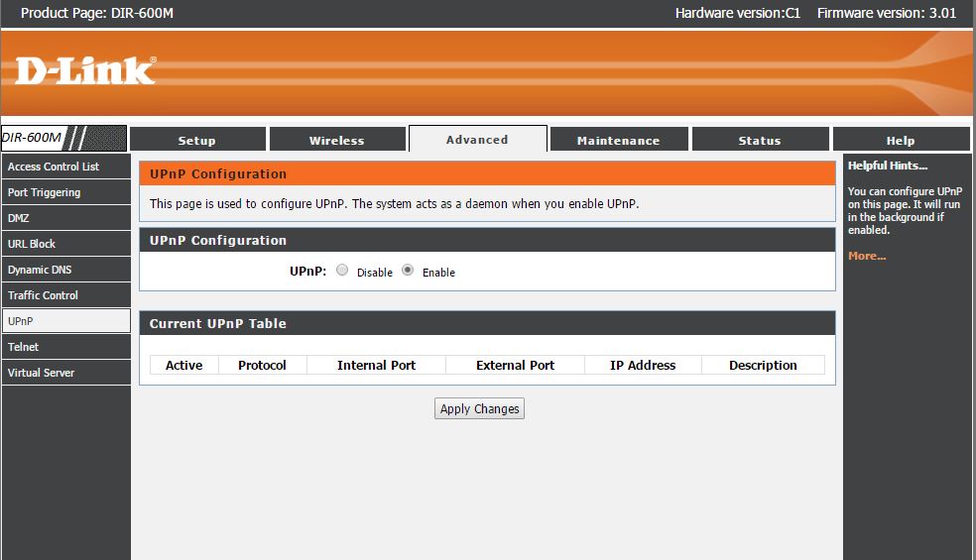Click the External Port column header

(x=516, y=366)
